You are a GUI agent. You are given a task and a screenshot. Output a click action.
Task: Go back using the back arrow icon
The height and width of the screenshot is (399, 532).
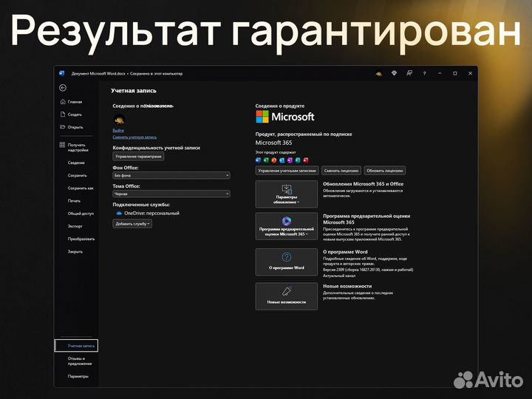click(x=63, y=88)
